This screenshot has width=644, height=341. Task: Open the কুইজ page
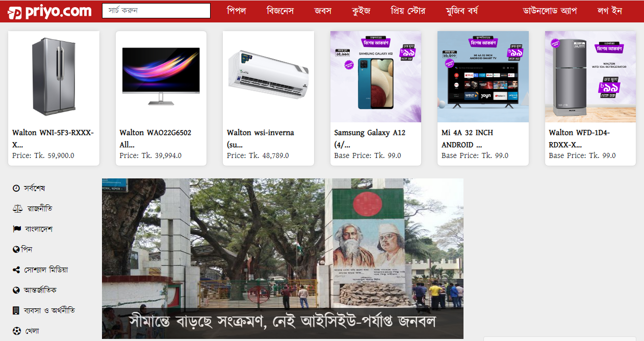pyautogui.click(x=361, y=11)
